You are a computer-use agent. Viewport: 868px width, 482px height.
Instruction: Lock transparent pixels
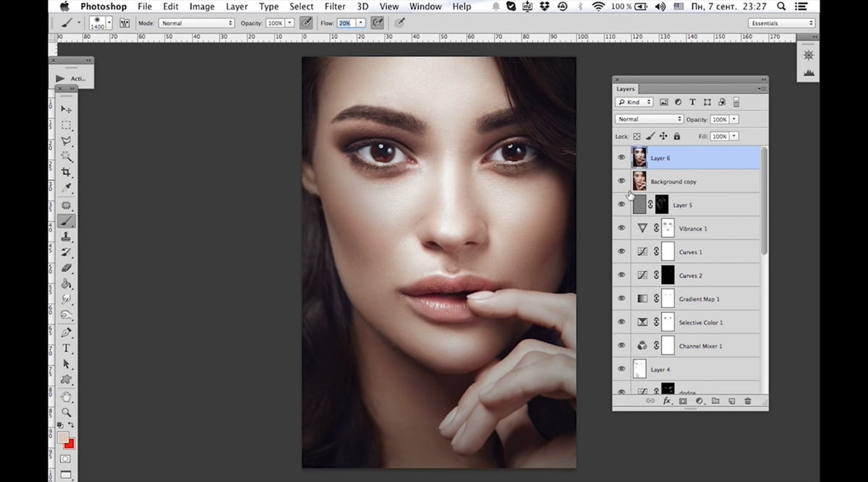point(637,136)
